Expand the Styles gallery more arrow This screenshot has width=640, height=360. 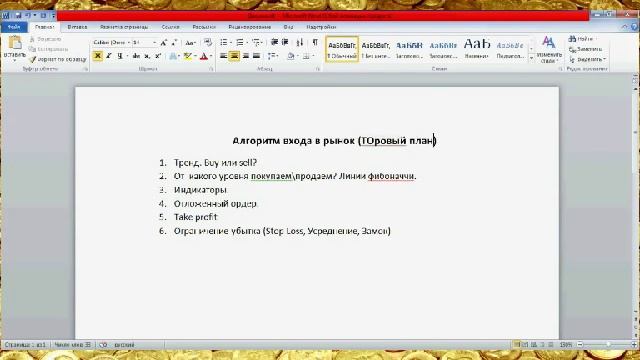(x=531, y=58)
